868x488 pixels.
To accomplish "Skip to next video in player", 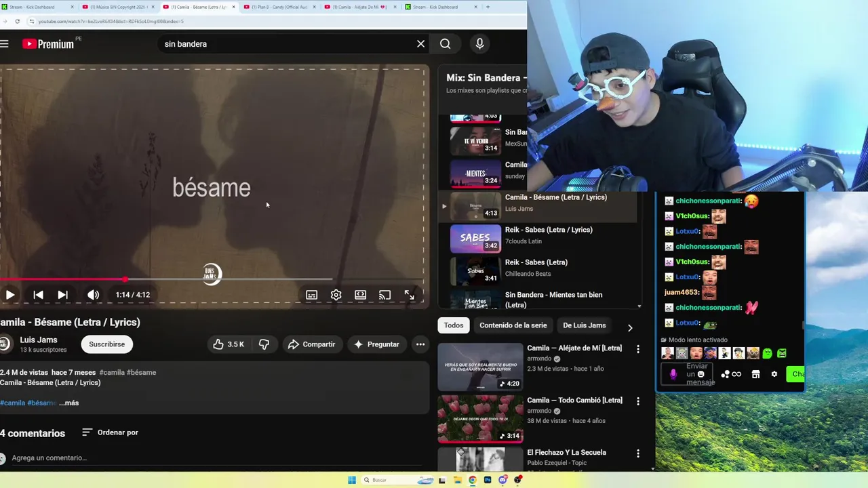I will [62, 295].
